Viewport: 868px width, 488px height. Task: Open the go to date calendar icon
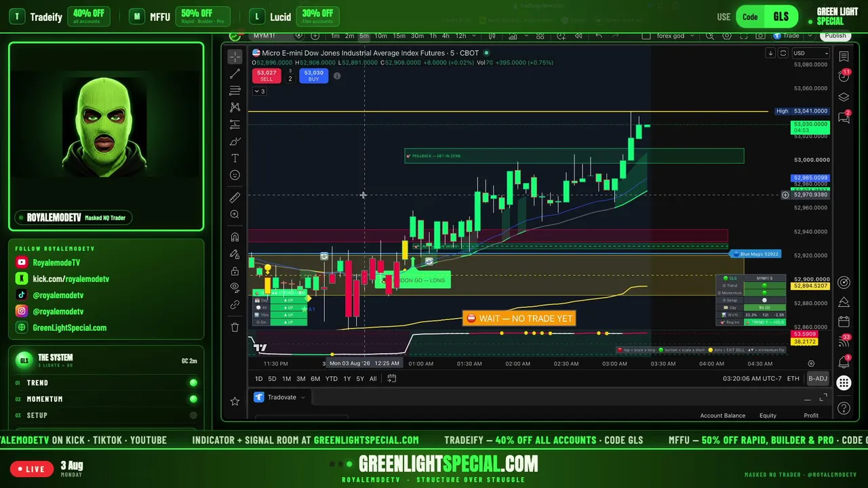[391, 378]
